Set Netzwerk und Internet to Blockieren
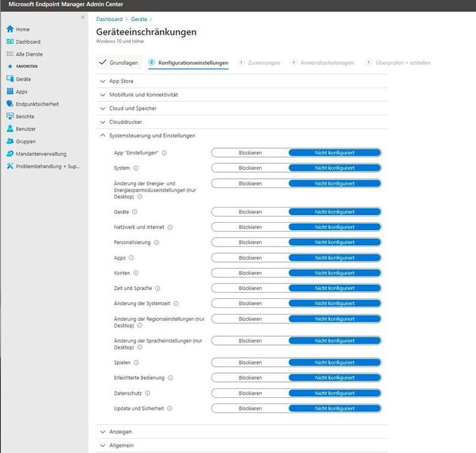Image resolution: width=476 pixels, height=453 pixels. tap(250, 227)
